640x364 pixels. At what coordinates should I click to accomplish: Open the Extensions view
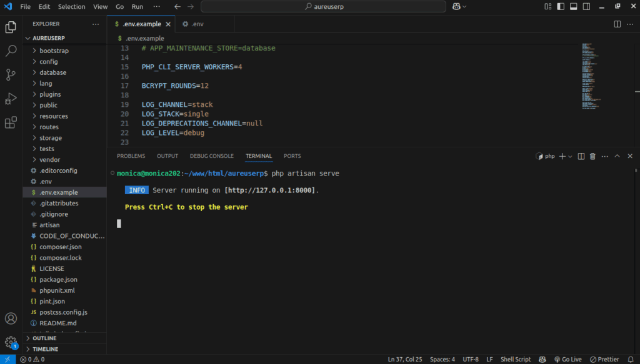11,123
